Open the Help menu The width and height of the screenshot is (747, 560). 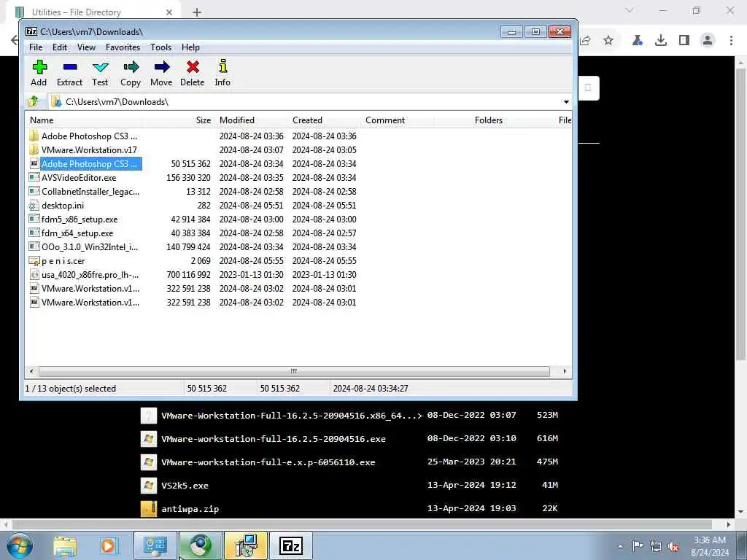pos(190,47)
